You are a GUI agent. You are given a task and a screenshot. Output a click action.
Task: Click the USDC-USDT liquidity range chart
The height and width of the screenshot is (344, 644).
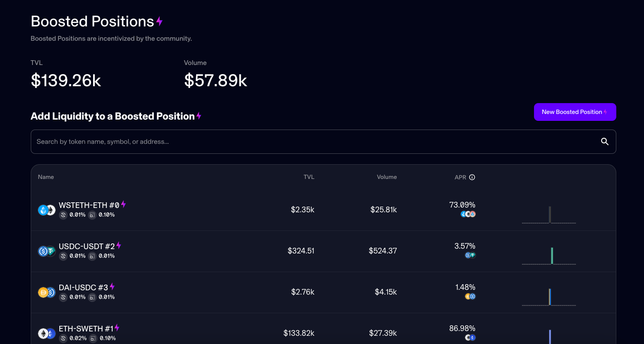pyautogui.click(x=549, y=256)
